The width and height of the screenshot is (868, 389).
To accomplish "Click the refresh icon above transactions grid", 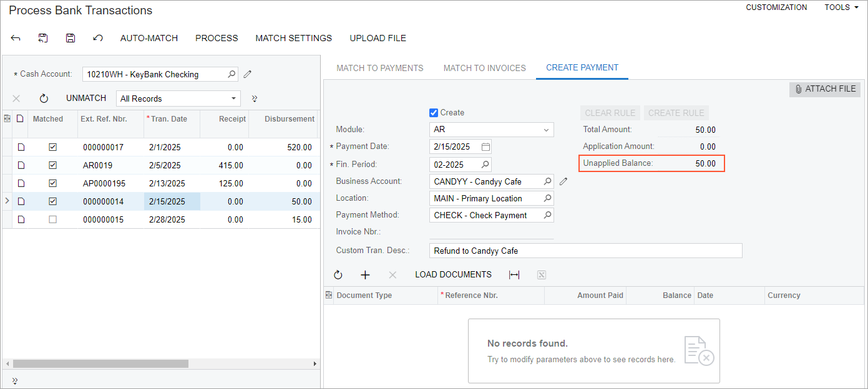I will pyautogui.click(x=44, y=98).
